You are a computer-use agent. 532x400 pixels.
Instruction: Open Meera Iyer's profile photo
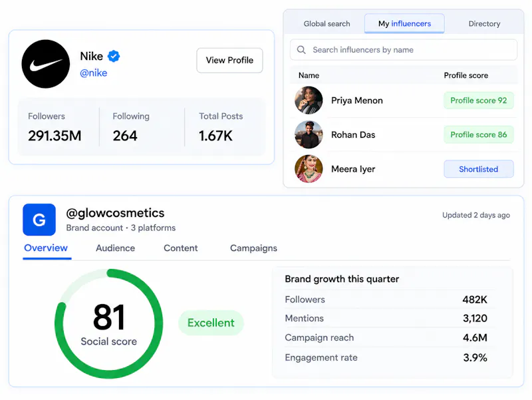309,169
